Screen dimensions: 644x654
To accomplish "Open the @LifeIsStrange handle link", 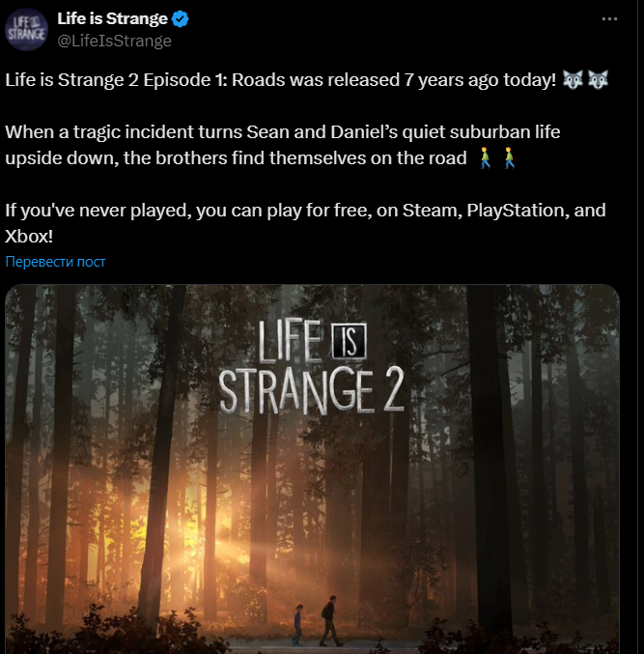I will pyautogui.click(x=114, y=41).
